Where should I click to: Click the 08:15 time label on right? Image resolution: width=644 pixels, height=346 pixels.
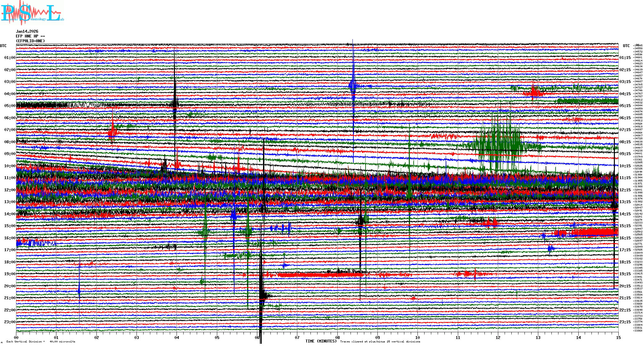(625, 142)
